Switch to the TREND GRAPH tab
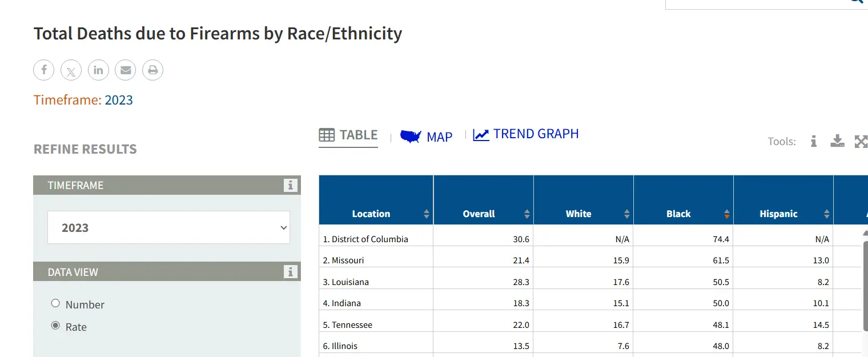 coord(526,134)
